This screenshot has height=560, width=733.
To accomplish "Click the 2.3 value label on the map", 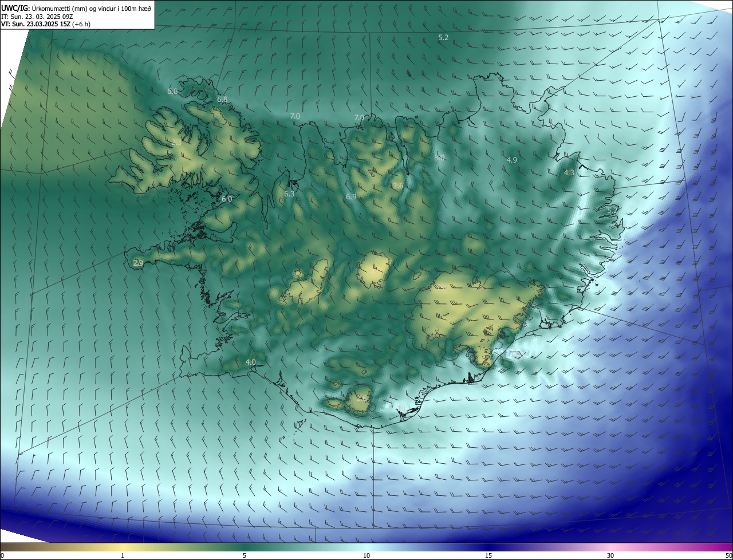I will click(176, 142).
